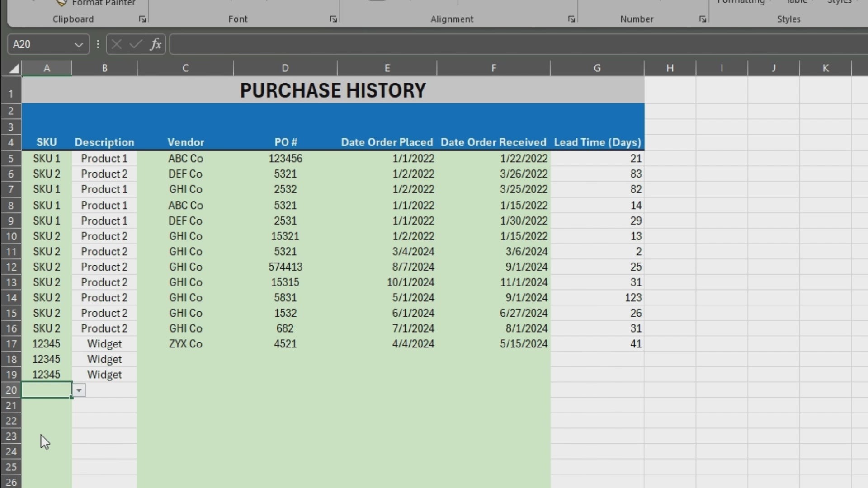Viewport: 868px width, 488px height.
Task: Select lead time value 83
Action: click(x=597, y=174)
